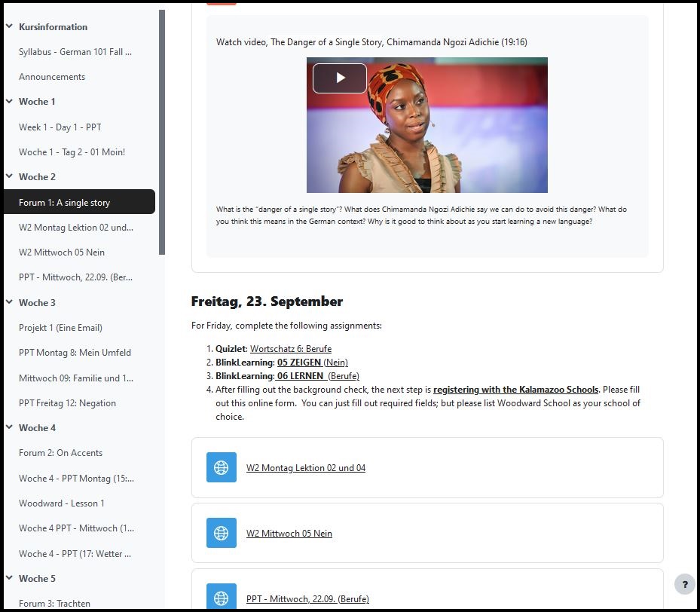The image size is (700, 612).
Task: Collapse the Kursinformation section
Action: [9, 26]
